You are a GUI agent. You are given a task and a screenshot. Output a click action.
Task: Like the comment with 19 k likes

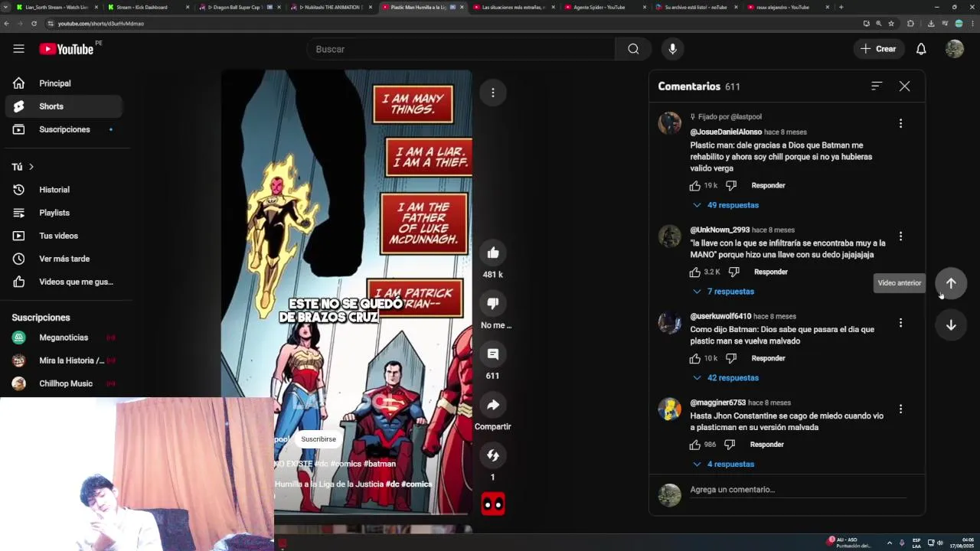695,186
